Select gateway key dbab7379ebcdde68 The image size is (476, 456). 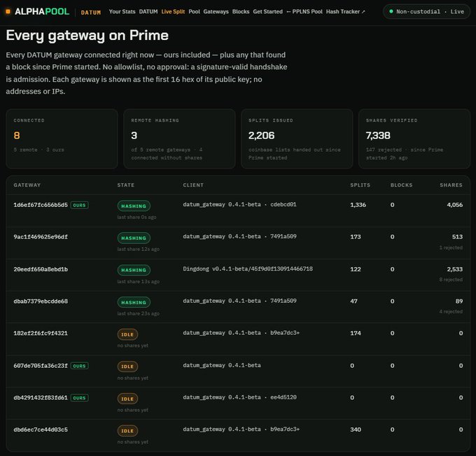tap(41, 301)
